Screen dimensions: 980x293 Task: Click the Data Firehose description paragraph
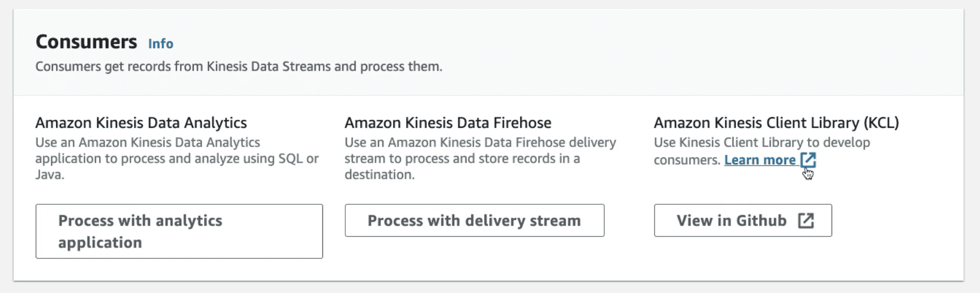(x=480, y=158)
